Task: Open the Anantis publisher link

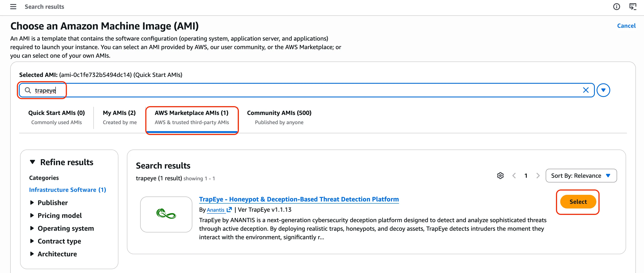Action: point(216,210)
